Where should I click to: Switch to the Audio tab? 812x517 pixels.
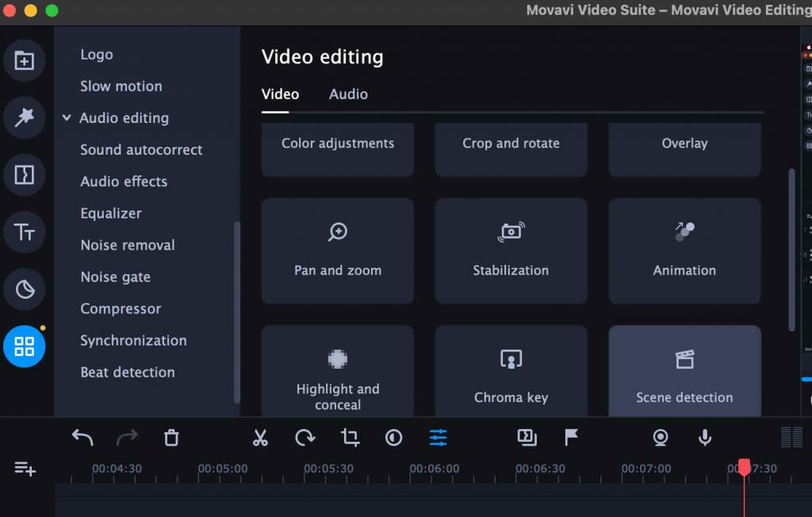(347, 94)
